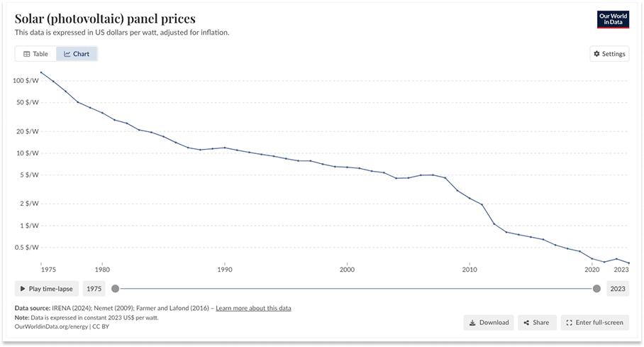
Task: Click the 1975 start year box
Action: pos(94,289)
